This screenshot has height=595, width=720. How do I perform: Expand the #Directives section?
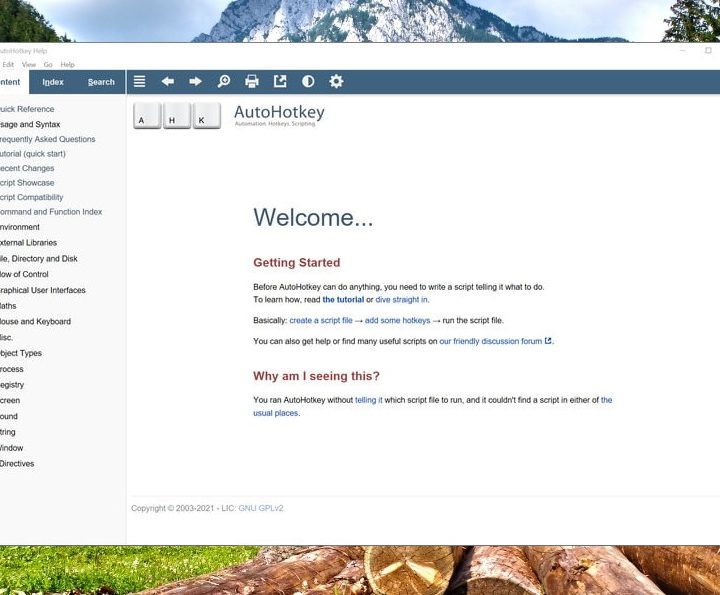tap(17, 464)
